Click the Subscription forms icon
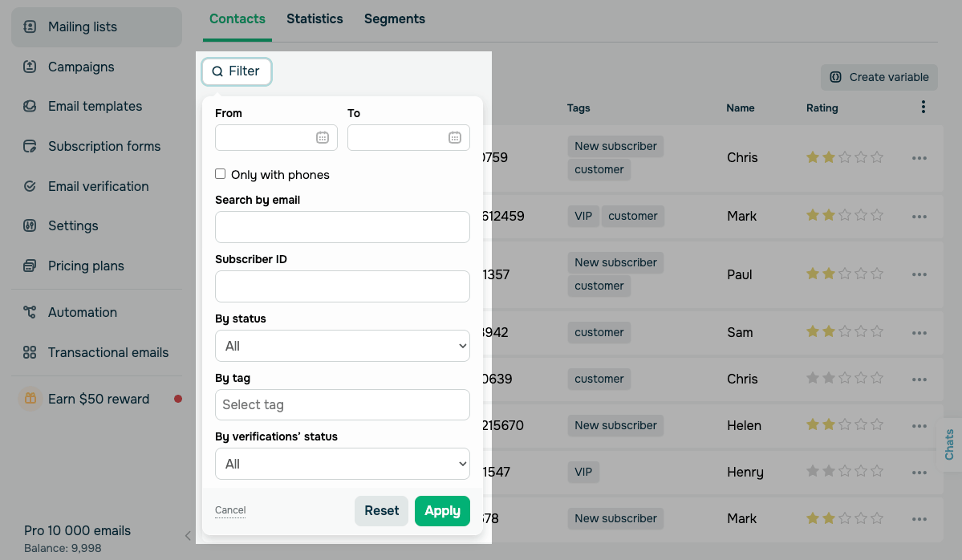 click(x=30, y=146)
